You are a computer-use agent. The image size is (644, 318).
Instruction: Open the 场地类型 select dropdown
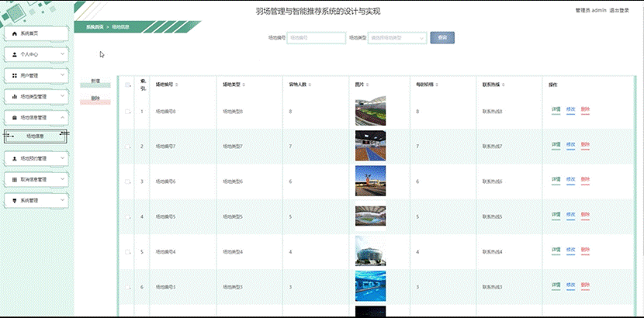tap(397, 38)
